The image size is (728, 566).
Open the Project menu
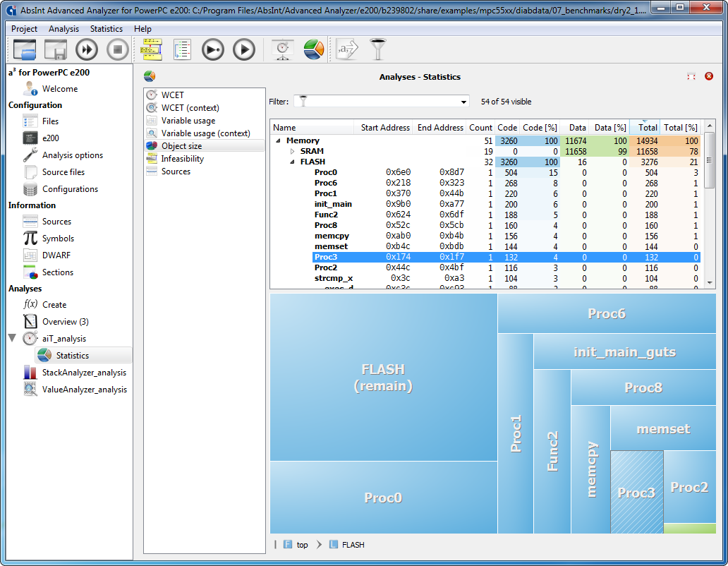pyautogui.click(x=24, y=29)
